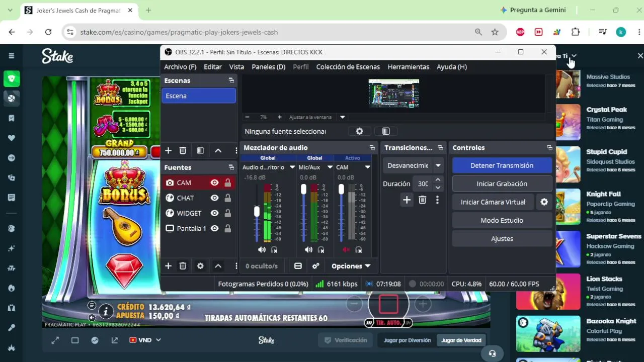Image resolution: width=644 pixels, height=362 pixels.
Task: Open the Fuentes panel's three-dot menu
Action: (x=236, y=266)
